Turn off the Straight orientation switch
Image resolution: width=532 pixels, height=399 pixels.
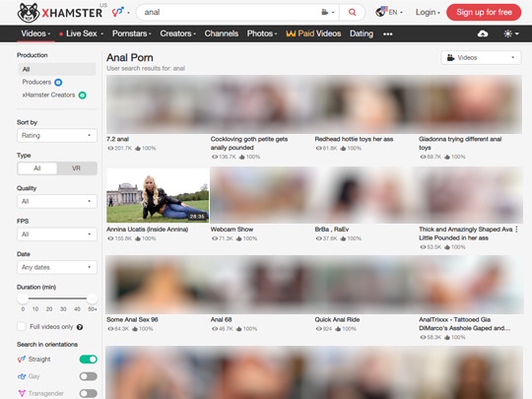[x=89, y=360]
